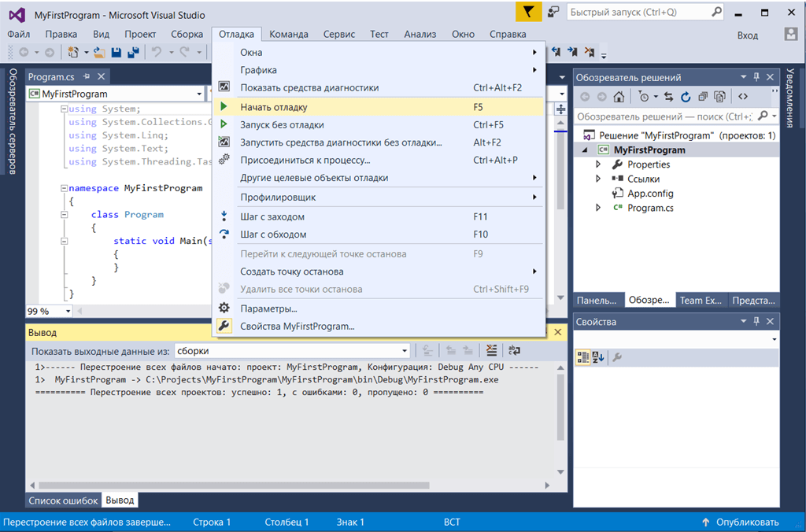The width and height of the screenshot is (806, 532).
Task: Close the Вывод output panel
Action: (558, 333)
